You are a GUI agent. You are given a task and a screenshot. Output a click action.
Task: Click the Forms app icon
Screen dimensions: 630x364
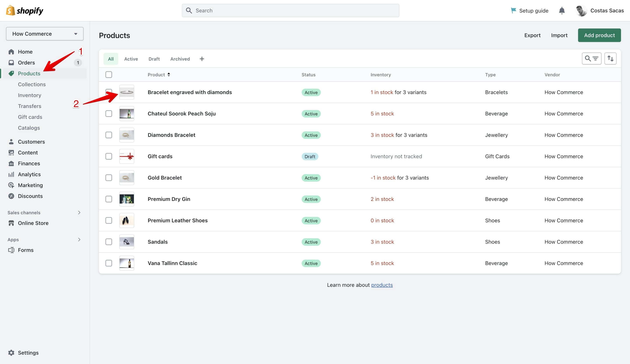coord(11,250)
